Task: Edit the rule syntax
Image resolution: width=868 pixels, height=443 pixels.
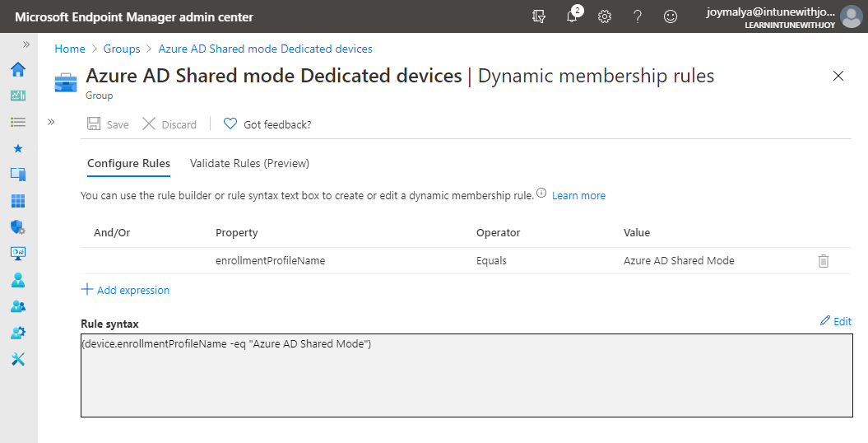Action: click(836, 321)
